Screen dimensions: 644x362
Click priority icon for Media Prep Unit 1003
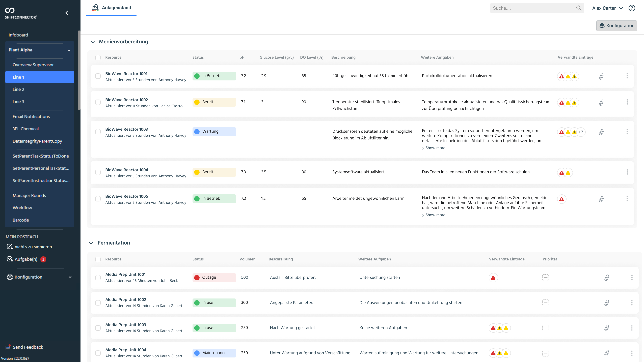545,328
